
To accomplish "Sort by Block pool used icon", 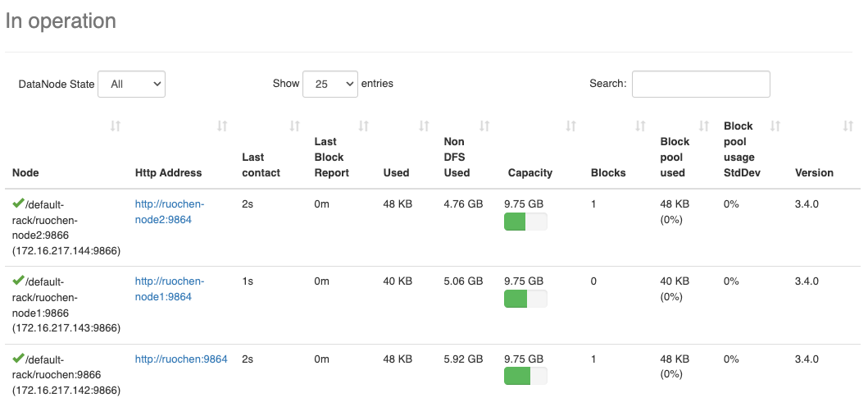I will tap(704, 126).
